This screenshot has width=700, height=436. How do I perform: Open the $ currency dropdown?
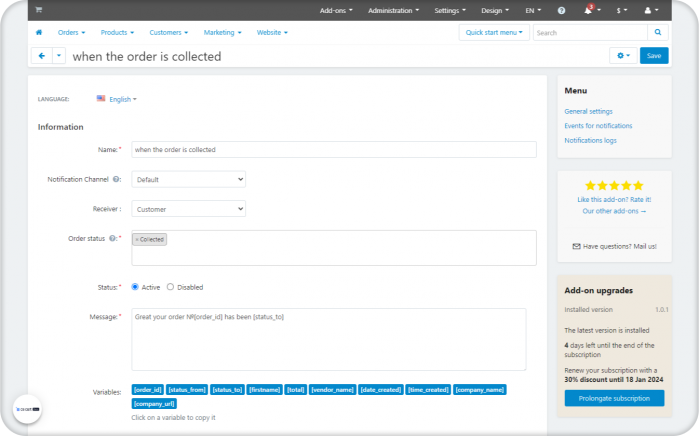pyautogui.click(x=622, y=10)
